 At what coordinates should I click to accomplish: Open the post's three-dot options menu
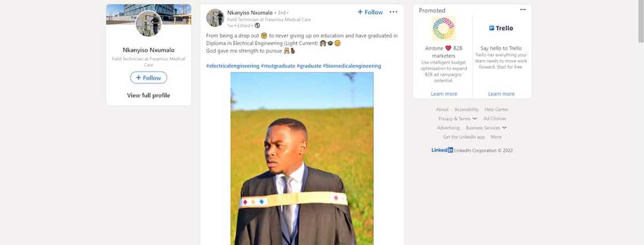393,12
